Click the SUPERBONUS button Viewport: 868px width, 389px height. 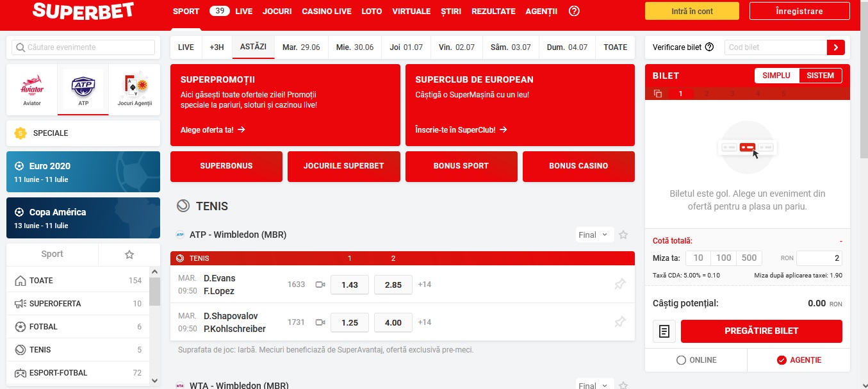click(226, 166)
